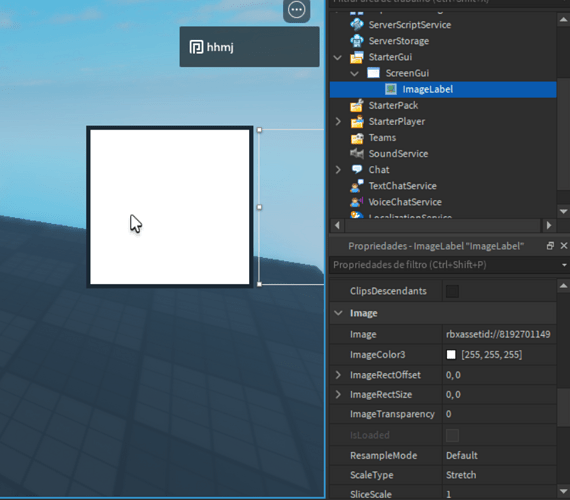
Task: Toggle the ClipsDescendants checkbox
Action: (x=452, y=291)
